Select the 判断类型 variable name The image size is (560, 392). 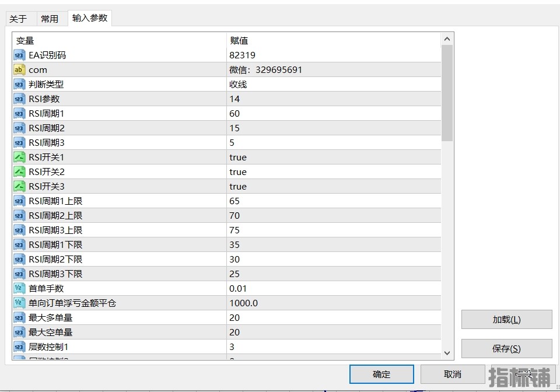[46, 85]
